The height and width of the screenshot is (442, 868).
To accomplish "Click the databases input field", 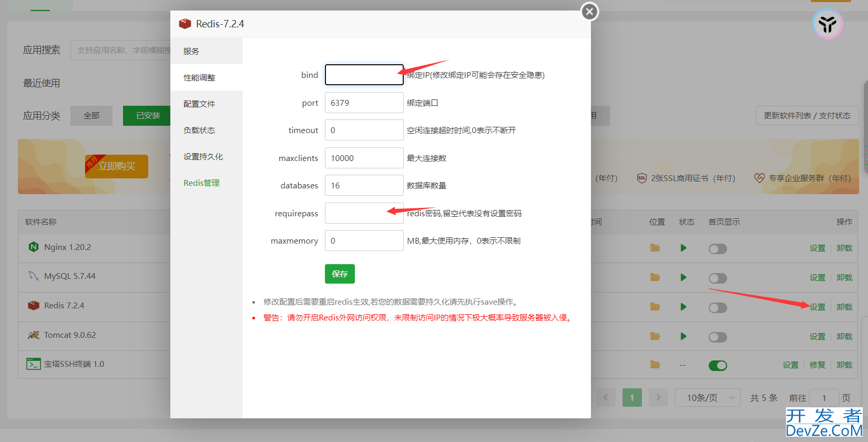I will point(364,185).
